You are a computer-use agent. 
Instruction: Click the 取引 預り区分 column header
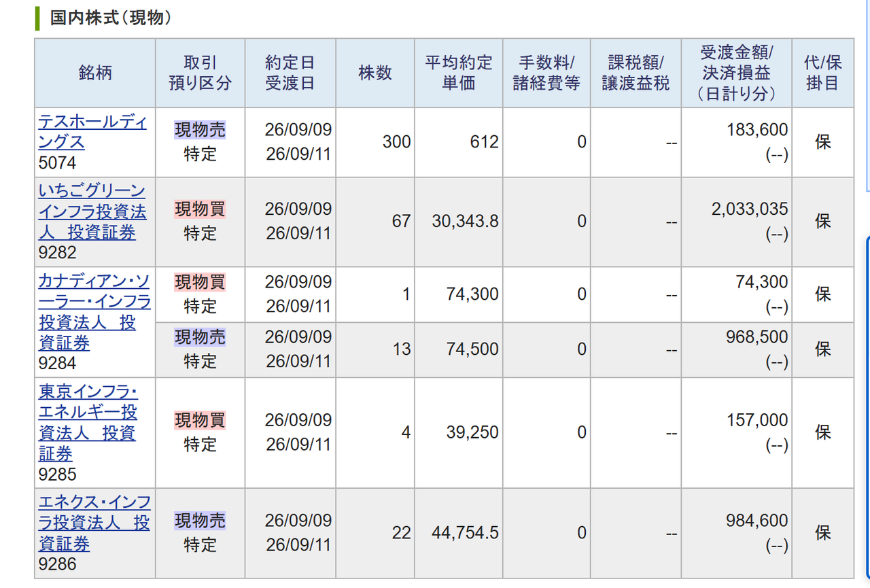(201, 73)
